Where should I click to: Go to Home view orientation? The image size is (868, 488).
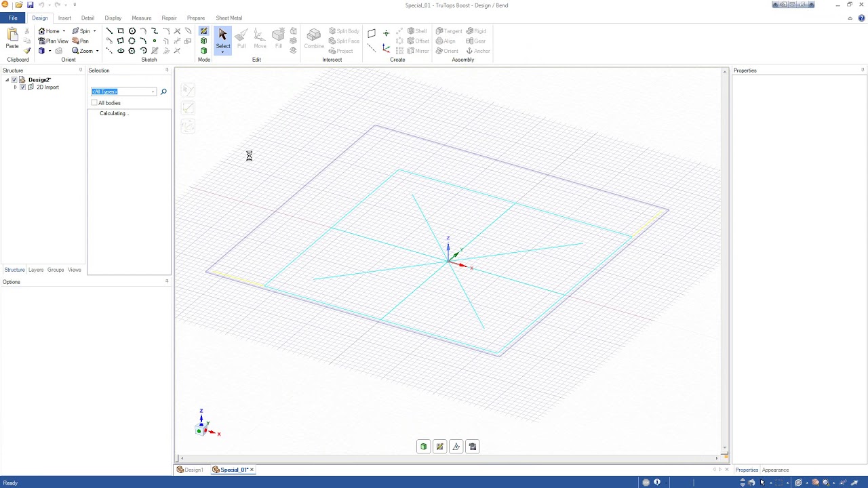click(x=49, y=31)
